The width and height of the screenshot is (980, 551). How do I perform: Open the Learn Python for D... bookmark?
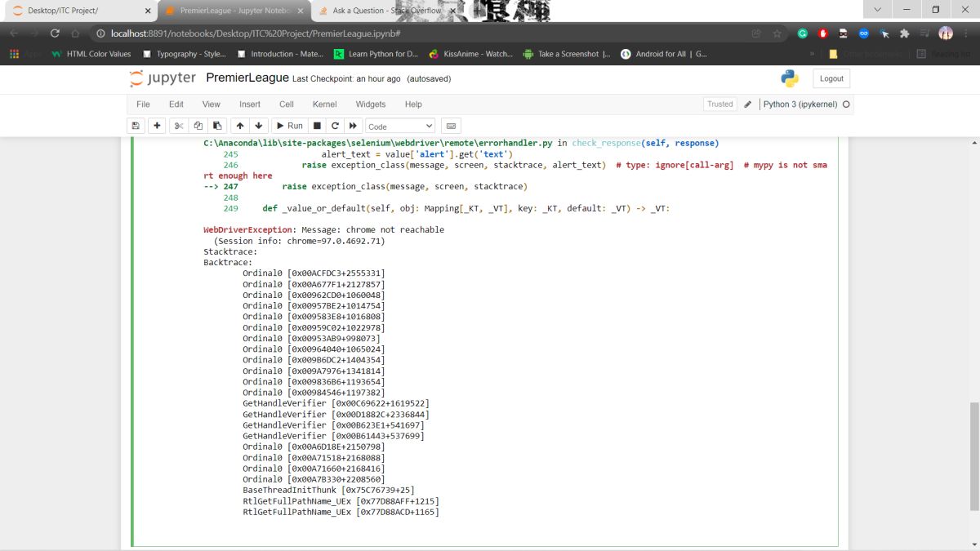coord(376,54)
